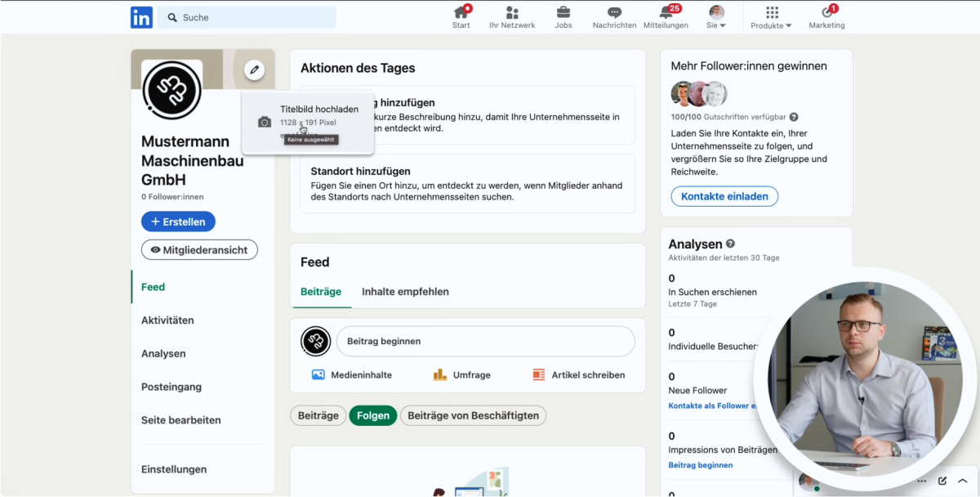Screen dimensions: 980x497
Task: Open the Marketing icon
Action: pos(826,12)
